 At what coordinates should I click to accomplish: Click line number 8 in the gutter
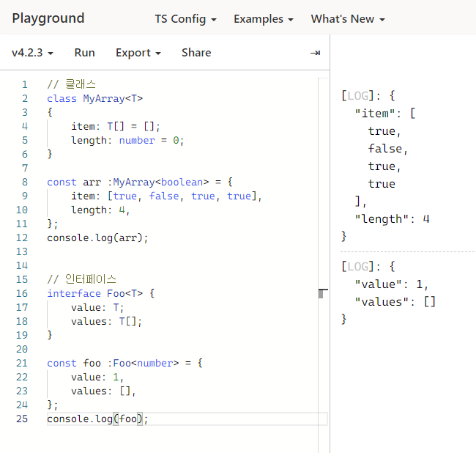[x=24, y=182]
